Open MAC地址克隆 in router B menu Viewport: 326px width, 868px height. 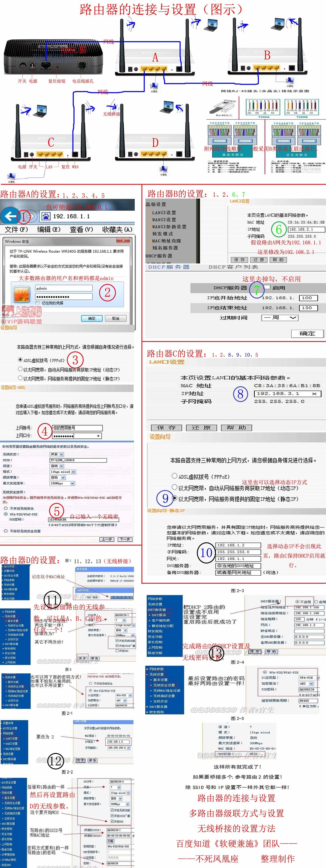166,241
